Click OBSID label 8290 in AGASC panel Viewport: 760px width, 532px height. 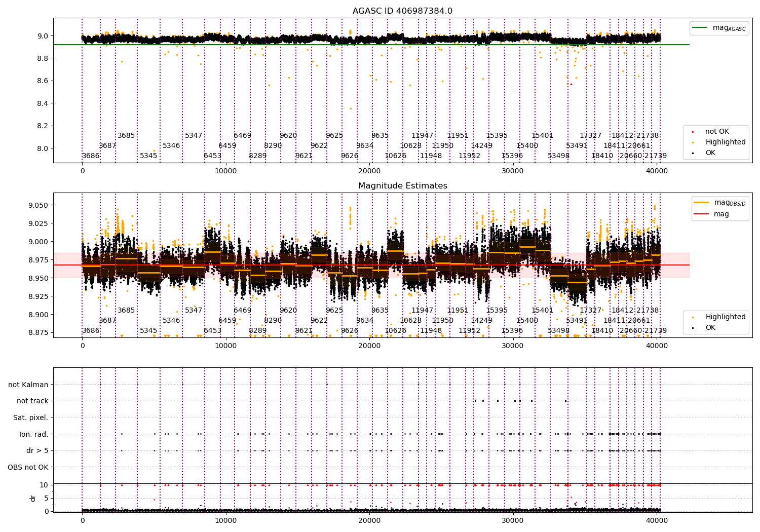(x=273, y=145)
